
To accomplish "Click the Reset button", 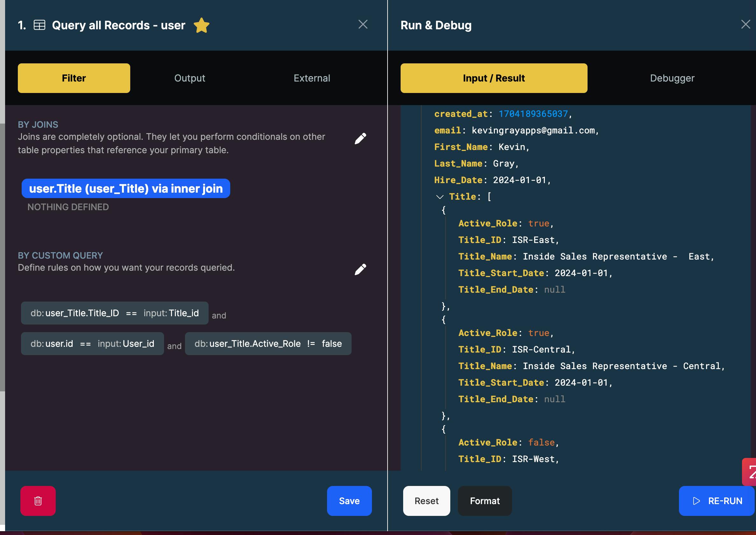I will click(x=426, y=501).
